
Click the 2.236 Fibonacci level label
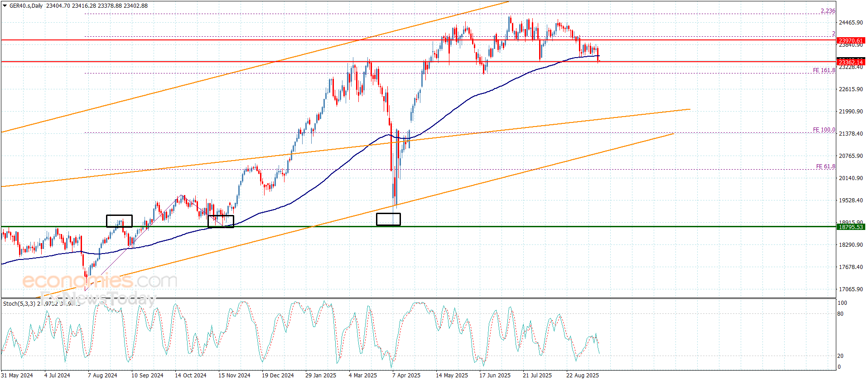tap(828, 11)
